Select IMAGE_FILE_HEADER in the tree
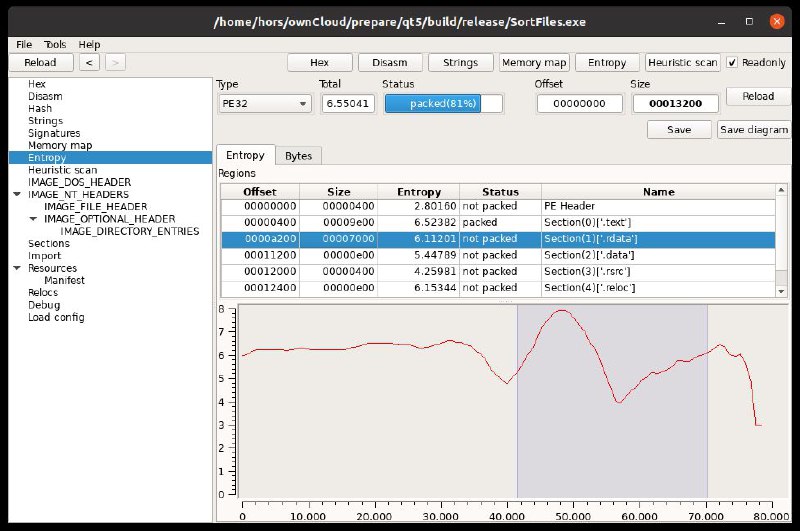 click(95, 207)
